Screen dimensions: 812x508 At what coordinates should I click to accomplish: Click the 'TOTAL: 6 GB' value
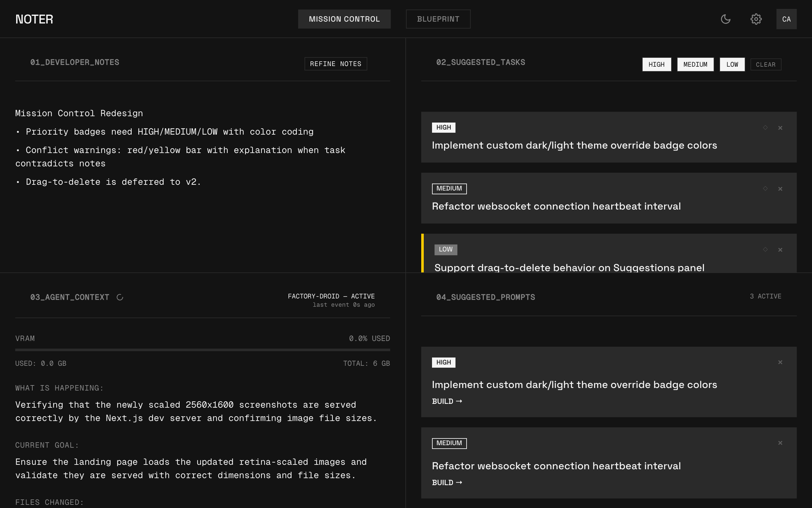[x=366, y=364]
